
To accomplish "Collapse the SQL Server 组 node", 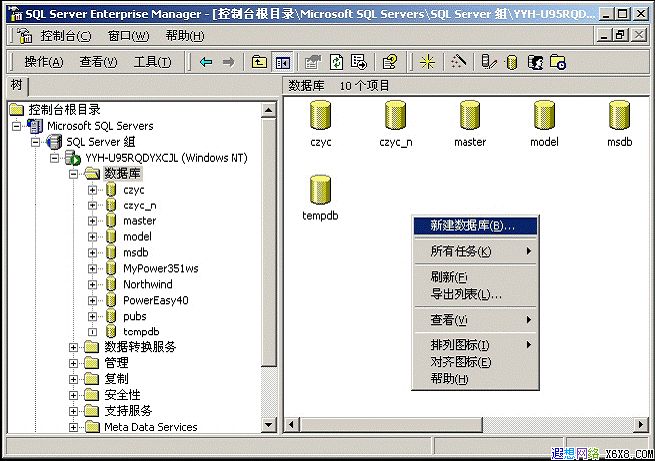I will [x=36, y=142].
